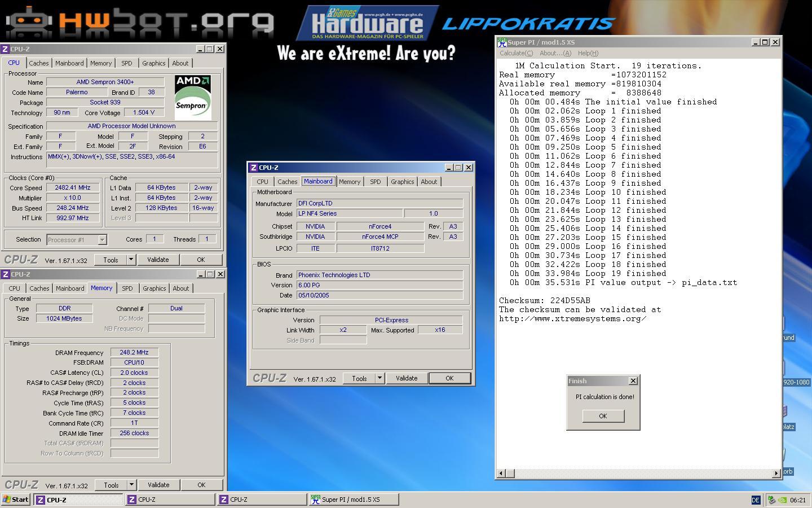Click the xtremesystems.org URL in Super PI
812x508 pixels.
[573, 318]
